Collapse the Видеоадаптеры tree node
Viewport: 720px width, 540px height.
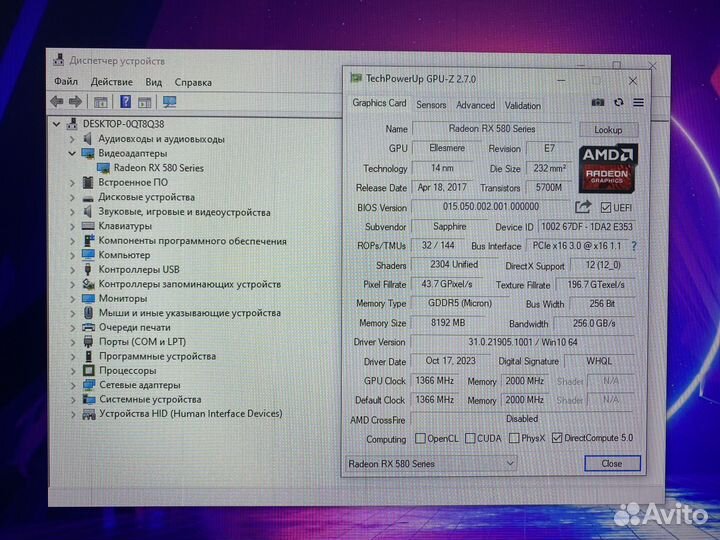[x=72, y=154]
